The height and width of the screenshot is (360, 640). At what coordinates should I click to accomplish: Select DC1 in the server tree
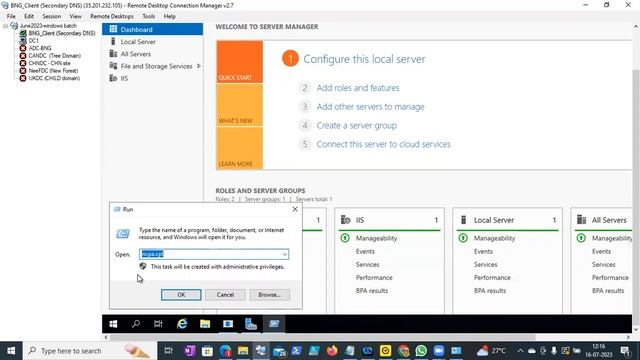[33, 41]
